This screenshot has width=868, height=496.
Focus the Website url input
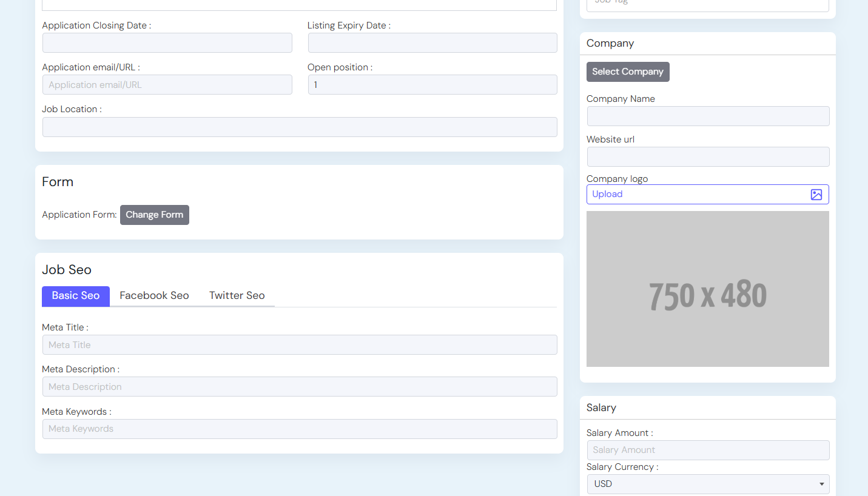(707, 156)
